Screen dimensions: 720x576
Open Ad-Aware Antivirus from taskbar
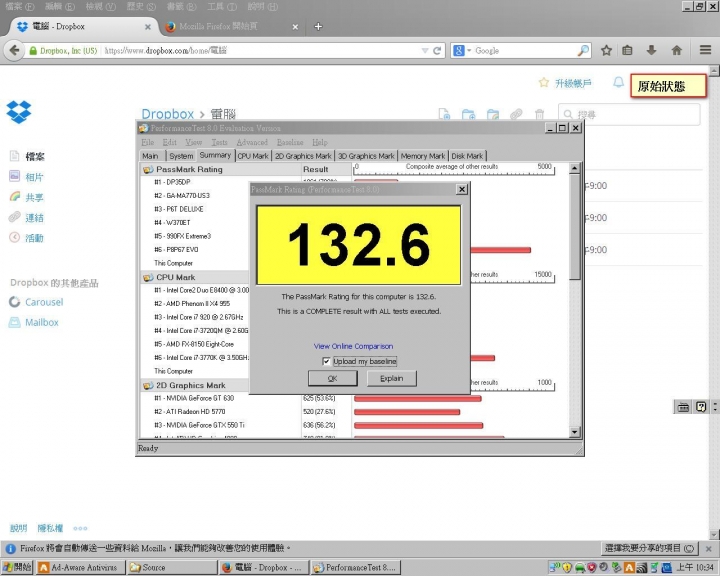(80, 568)
